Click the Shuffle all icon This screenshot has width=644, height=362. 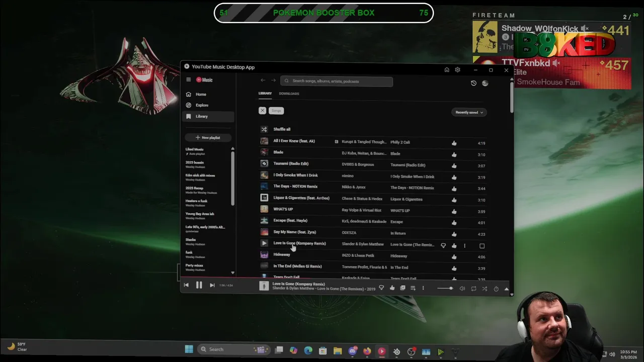click(264, 129)
